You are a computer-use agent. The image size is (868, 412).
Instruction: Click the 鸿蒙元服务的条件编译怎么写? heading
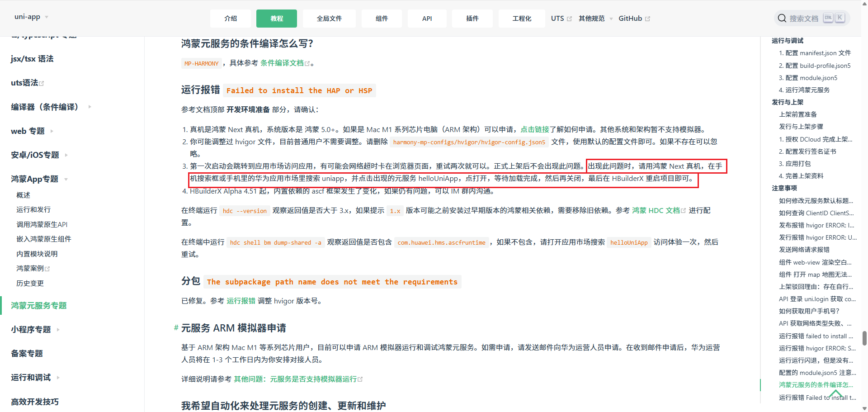click(247, 43)
